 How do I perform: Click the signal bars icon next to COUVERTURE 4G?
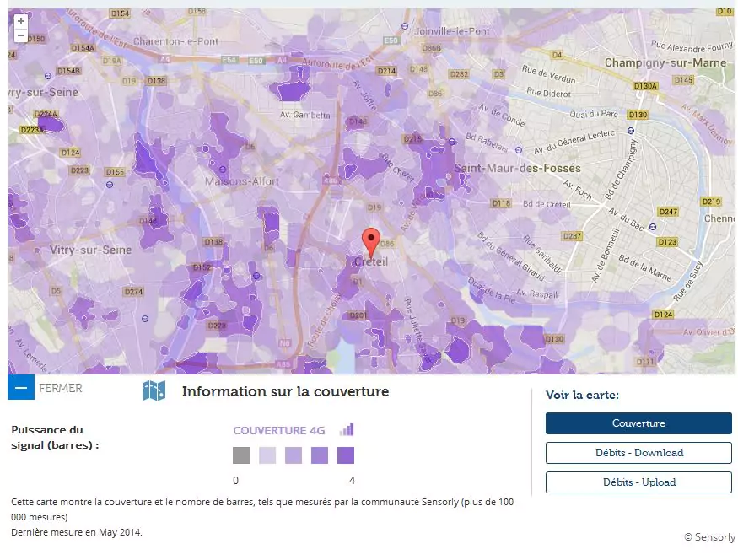click(347, 429)
